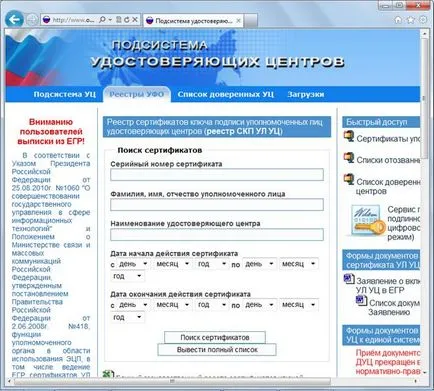The height and width of the screenshot is (391, 434).
Task: Click the Вниманию пользователей выписки из ЕГР heading
Action: (51, 132)
